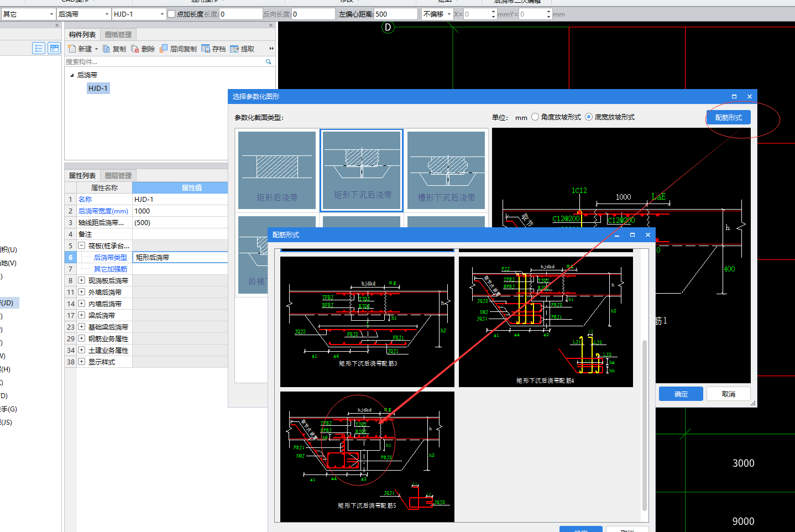Click the 名称 property link
This screenshot has height=532, width=795.
point(85,199)
